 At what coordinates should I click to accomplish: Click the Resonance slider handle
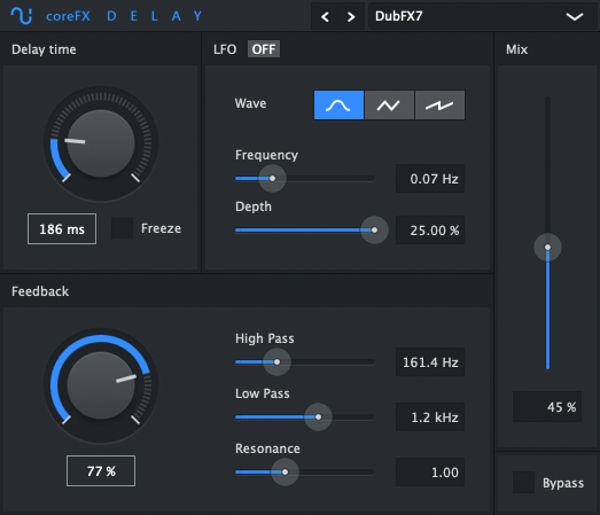point(284,471)
